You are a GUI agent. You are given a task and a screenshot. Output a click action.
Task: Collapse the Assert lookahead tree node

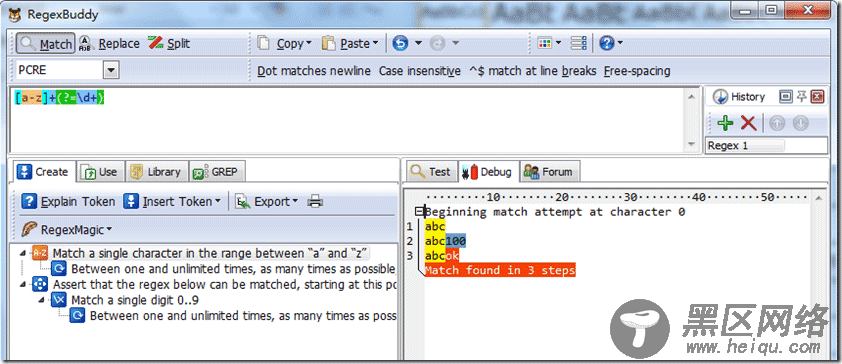click(x=23, y=284)
